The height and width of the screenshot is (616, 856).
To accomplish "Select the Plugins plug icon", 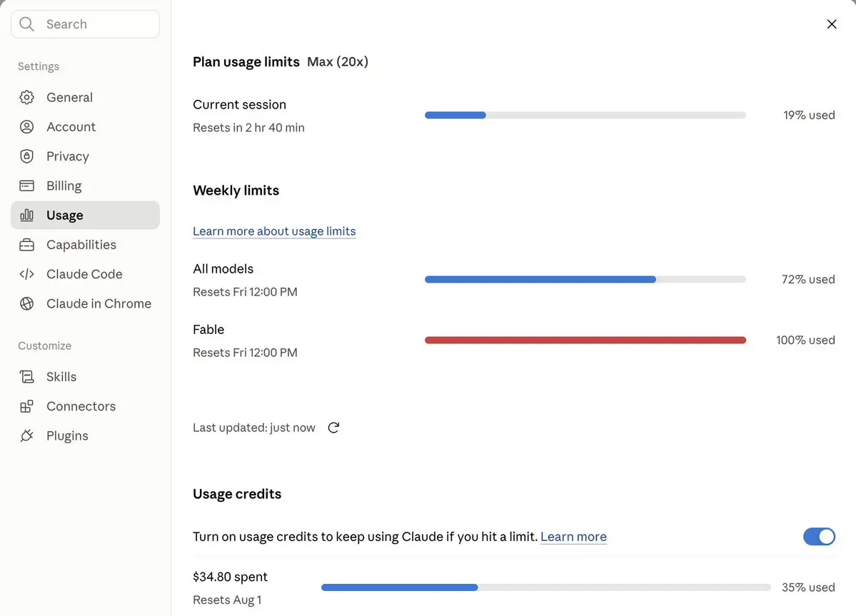I will (26, 435).
